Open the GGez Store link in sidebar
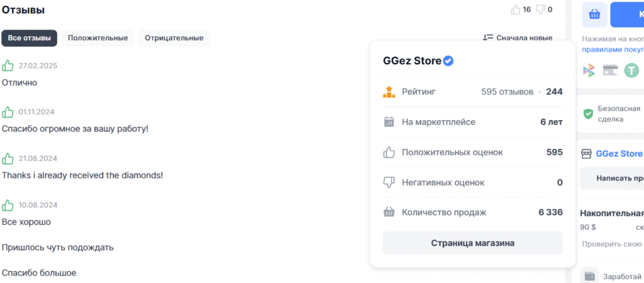The image size is (644, 283). [619, 153]
